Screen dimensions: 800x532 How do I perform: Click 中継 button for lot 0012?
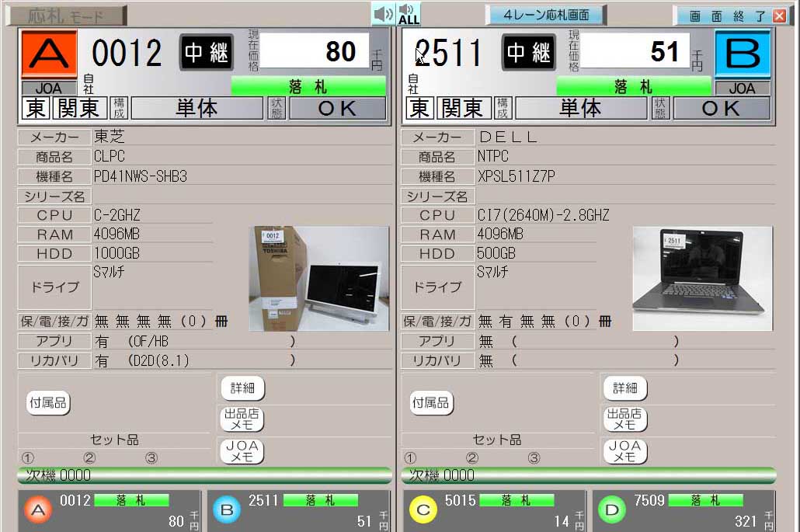pyautogui.click(x=206, y=52)
